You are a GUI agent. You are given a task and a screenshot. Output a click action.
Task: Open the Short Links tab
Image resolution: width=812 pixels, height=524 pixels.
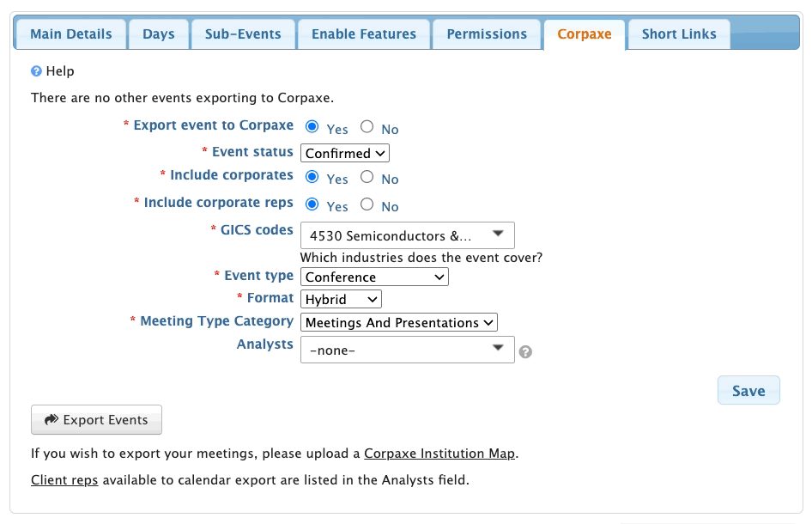pyautogui.click(x=679, y=34)
